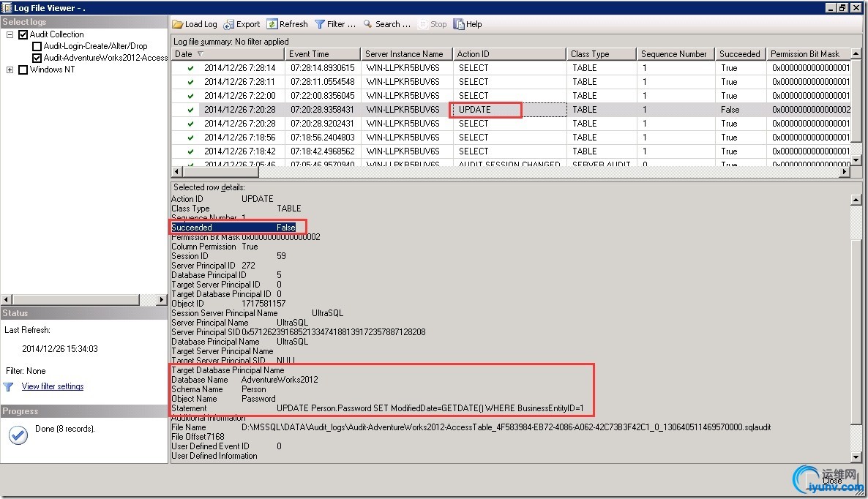Expand the Windows NT tree node
The image size is (868, 499).
pyautogui.click(x=10, y=70)
